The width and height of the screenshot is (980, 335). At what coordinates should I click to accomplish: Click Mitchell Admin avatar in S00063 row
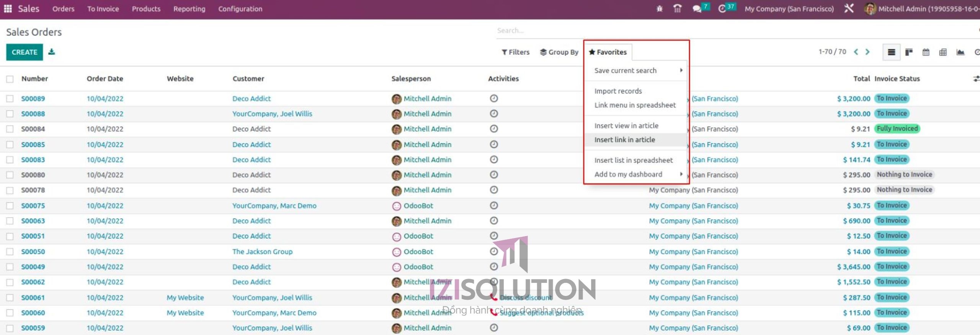(x=397, y=221)
